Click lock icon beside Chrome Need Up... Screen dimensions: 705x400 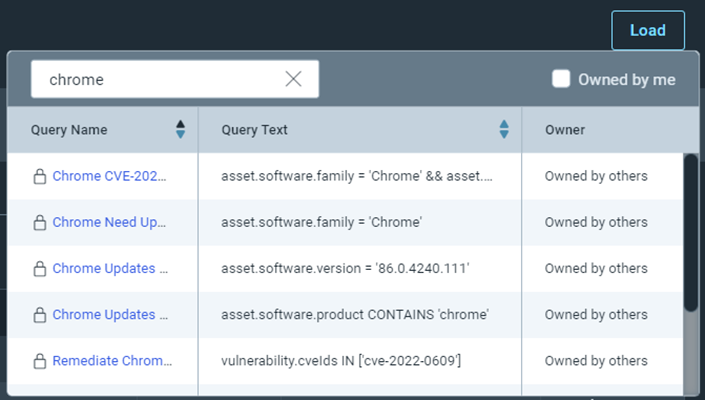(40, 222)
